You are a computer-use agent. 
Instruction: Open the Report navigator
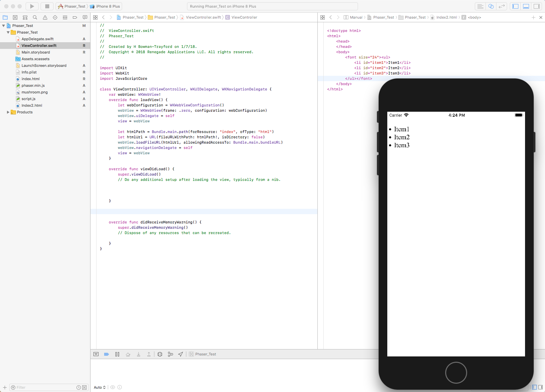(x=85, y=17)
